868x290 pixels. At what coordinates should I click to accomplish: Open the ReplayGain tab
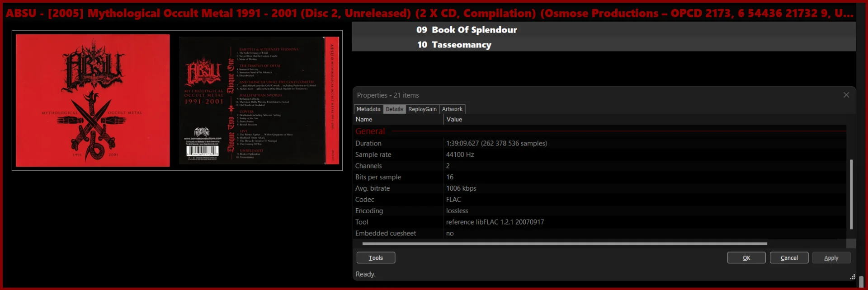point(422,109)
